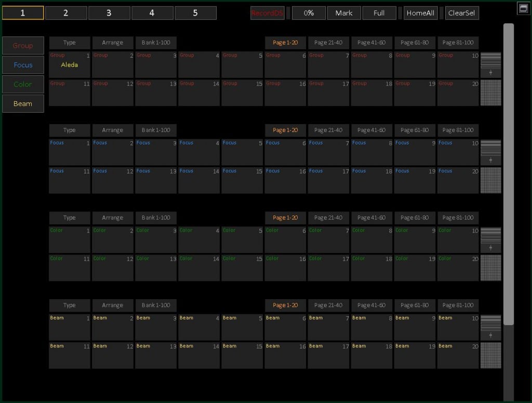
Task: Open Bank 1-100 selector in Focus section
Action: (156, 130)
